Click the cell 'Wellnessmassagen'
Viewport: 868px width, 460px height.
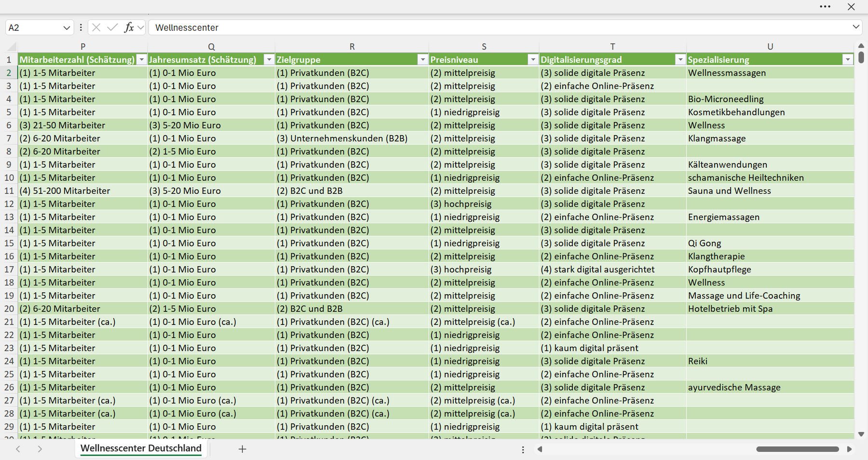pyautogui.click(x=770, y=73)
